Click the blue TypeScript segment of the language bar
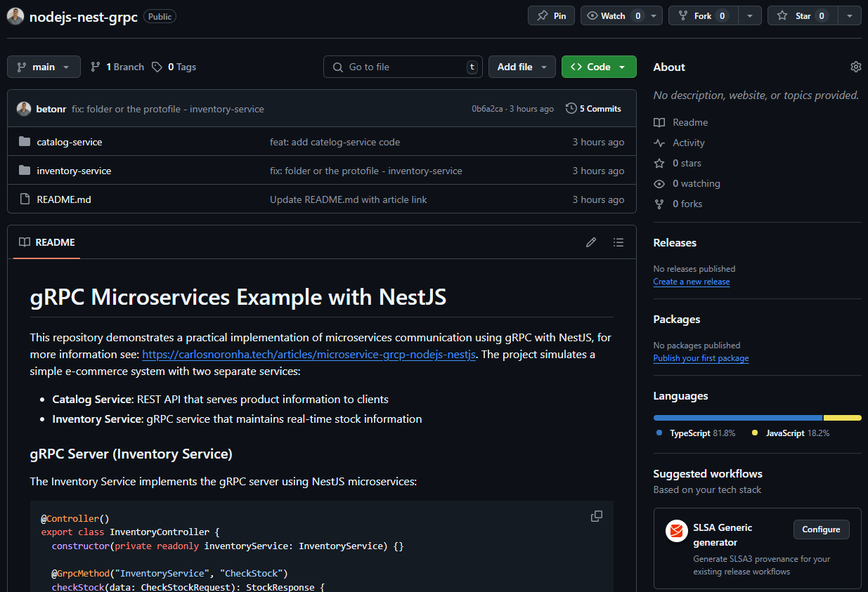 click(738, 418)
